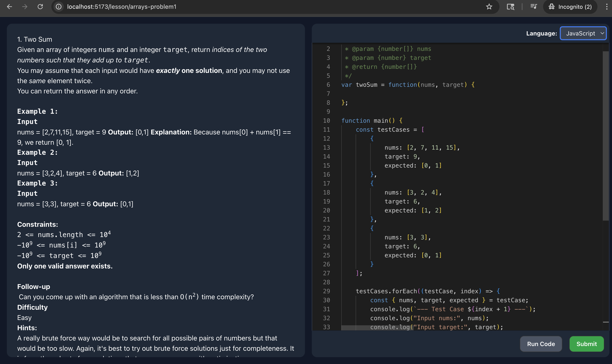Open the media controls icon

tap(533, 7)
